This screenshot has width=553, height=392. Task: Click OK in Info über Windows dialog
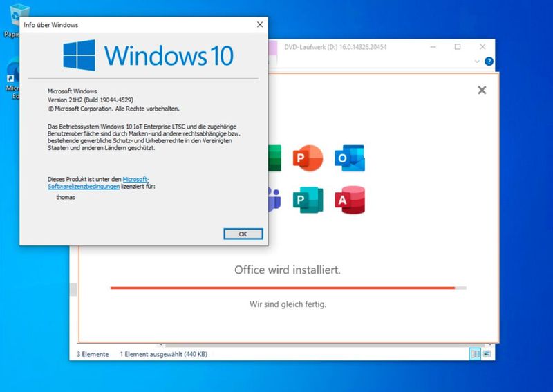pyautogui.click(x=243, y=234)
